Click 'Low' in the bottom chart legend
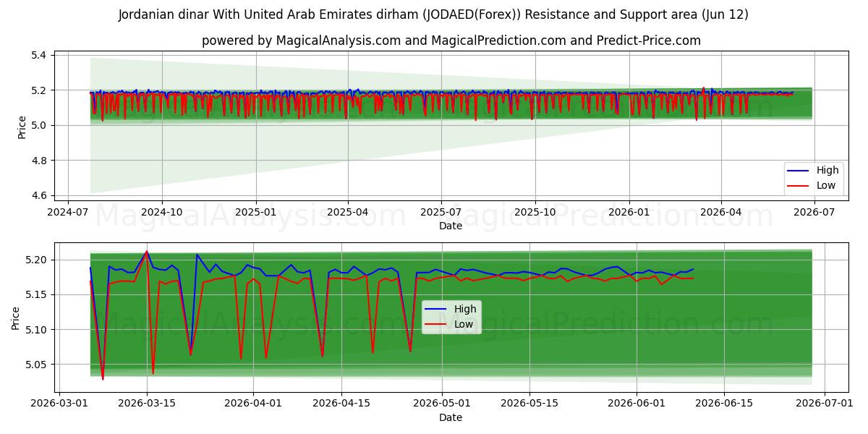This screenshot has height=434, width=868. tap(464, 324)
